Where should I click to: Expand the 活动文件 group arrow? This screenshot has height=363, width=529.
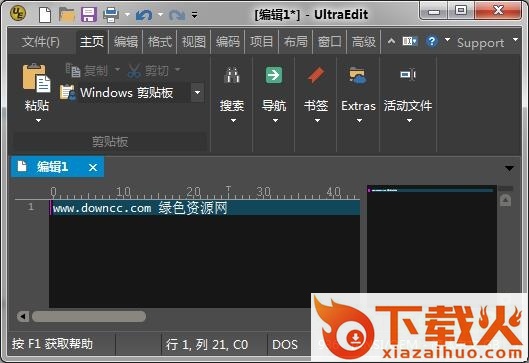(409, 120)
